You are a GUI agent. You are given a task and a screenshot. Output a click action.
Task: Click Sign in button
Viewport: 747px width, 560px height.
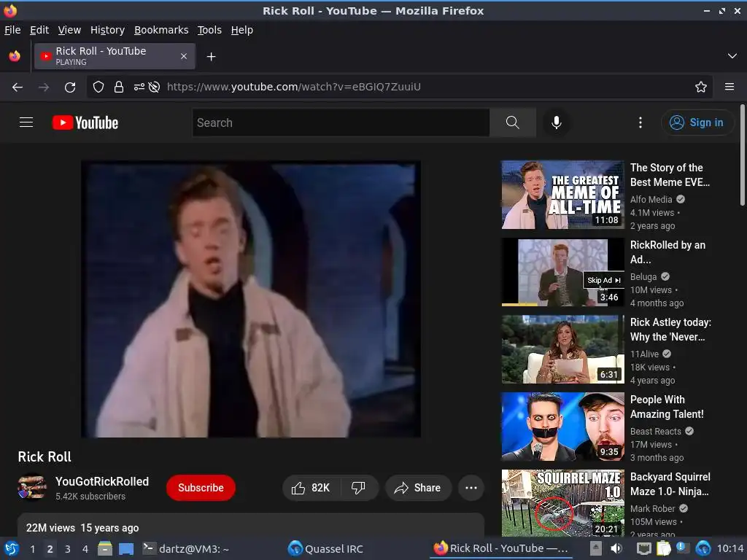tap(697, 122)
